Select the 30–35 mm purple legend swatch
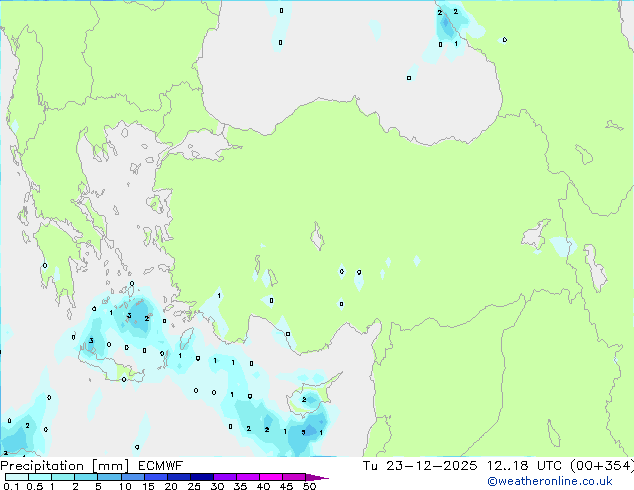 (225, 477)
